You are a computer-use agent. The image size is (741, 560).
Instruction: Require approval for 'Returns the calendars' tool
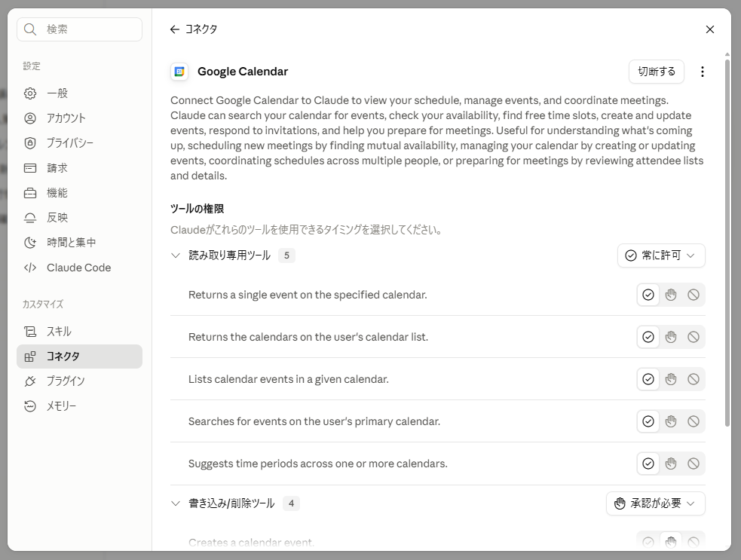click(671, 337)
